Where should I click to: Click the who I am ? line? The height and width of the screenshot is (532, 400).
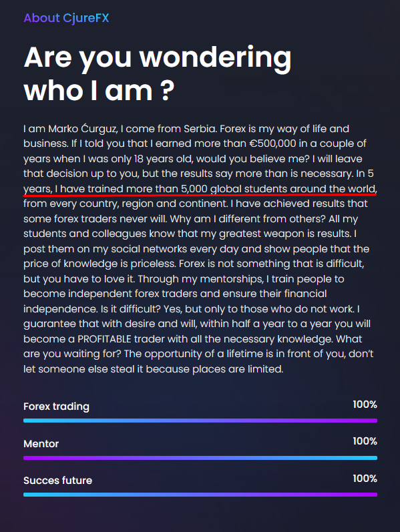(x=99, y=90)
